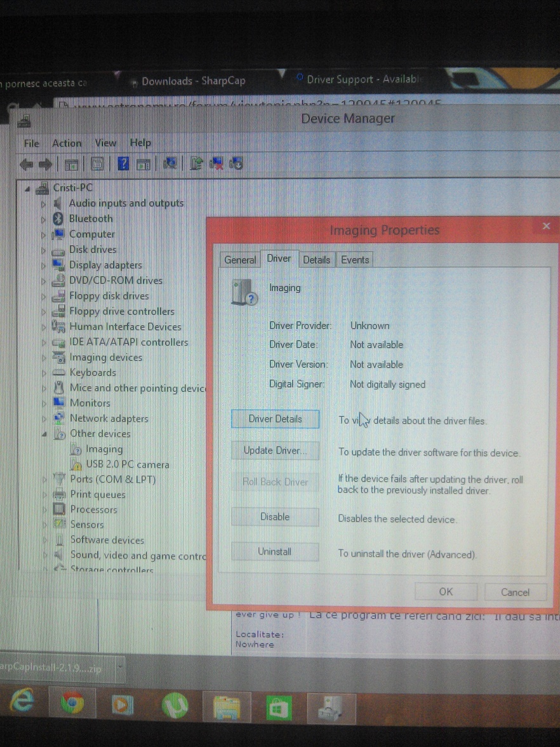Switch to Driver Support browser tab
This screenshot has height=747, width=560.
pyautogui.click(x=362, y=79)
